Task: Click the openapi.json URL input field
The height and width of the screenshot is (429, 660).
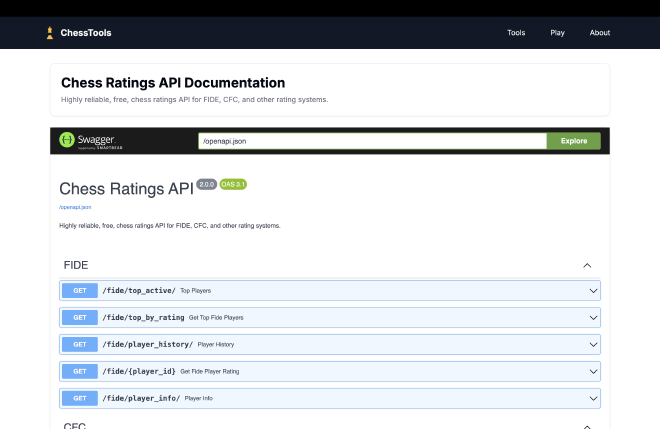Action: (372, 141)
